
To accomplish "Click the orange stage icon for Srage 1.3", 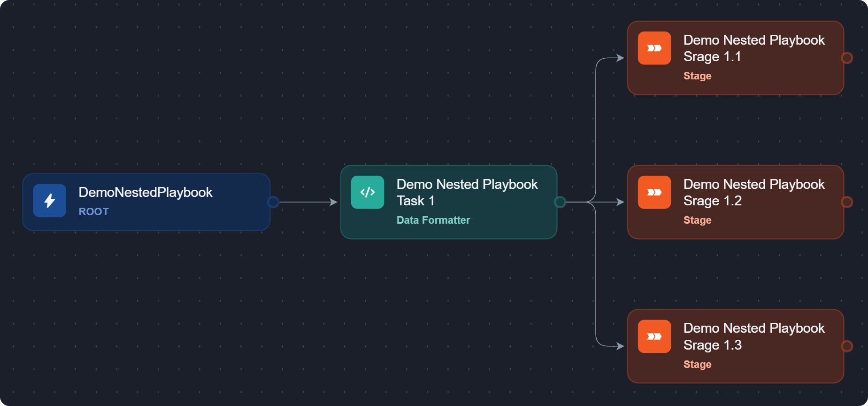I will pos(654,336).
